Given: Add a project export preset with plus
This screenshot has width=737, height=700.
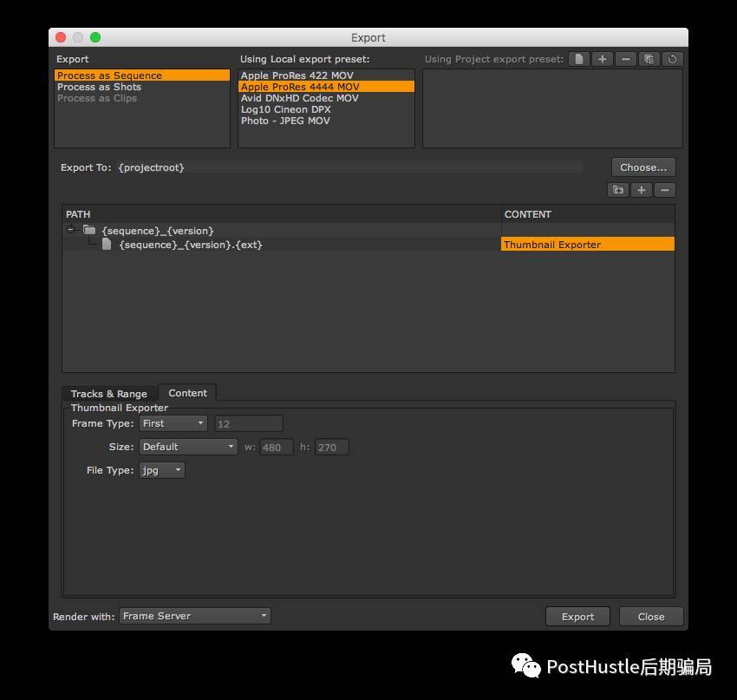Looking at the screenshot, I should click(x=602, y=59).
